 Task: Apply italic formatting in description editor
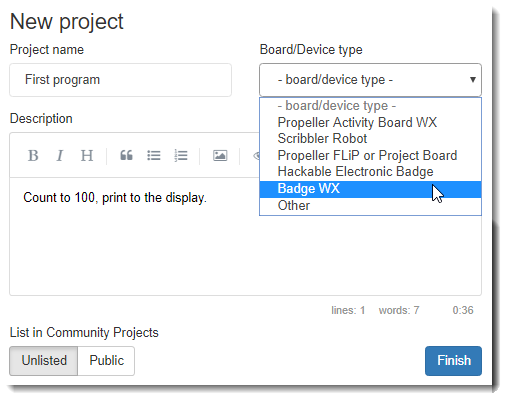point(60,156)
